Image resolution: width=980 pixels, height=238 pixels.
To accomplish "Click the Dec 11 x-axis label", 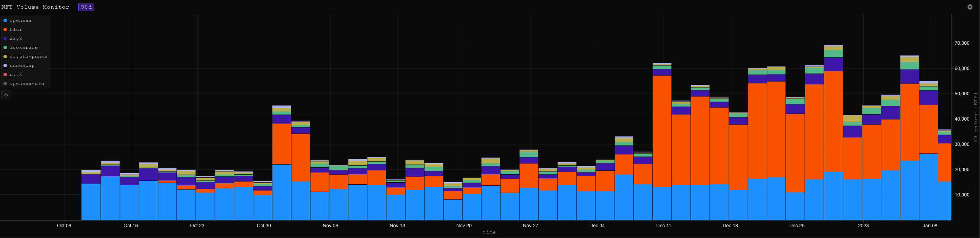I will 664,226.
